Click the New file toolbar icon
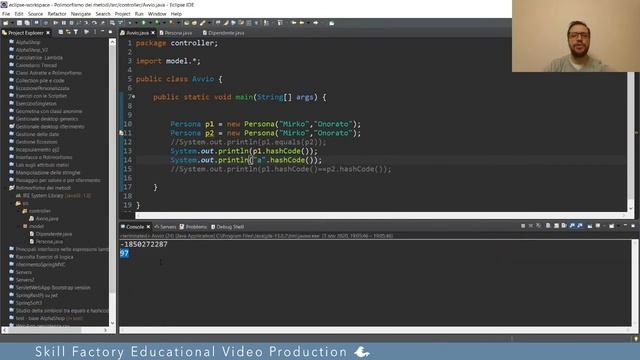 [5, 23]
